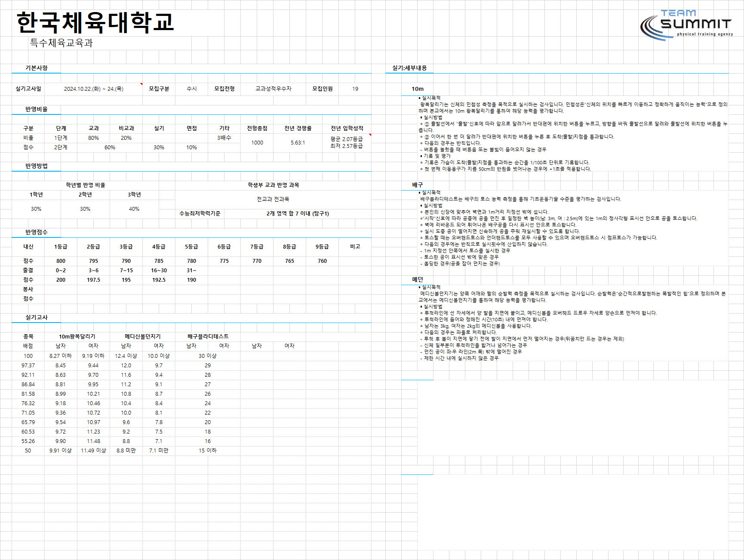The width and height of the screenshot is (744, 560).
Task: Select the 수능최저학력기준 label
Action: pyautogui.click(x=200, y=214)
